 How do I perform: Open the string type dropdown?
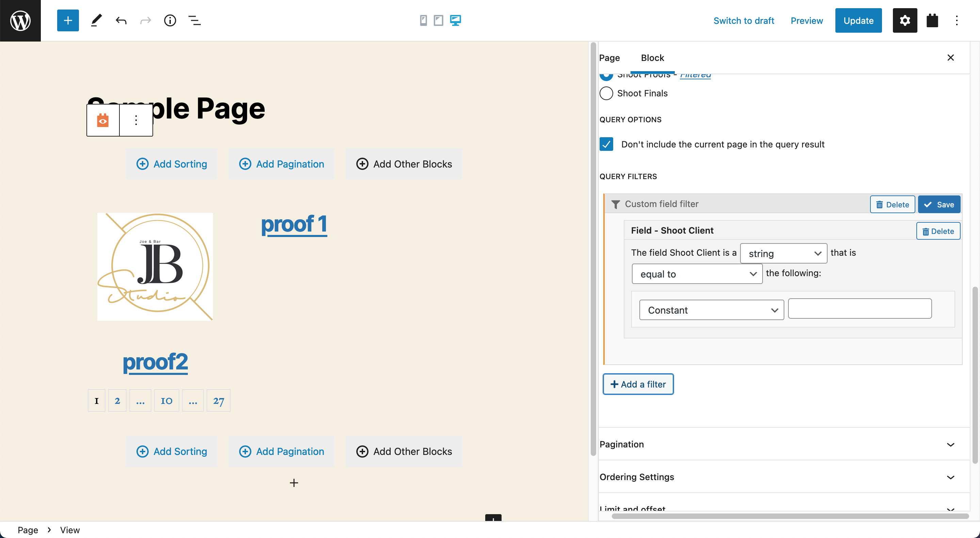[783, 253]
